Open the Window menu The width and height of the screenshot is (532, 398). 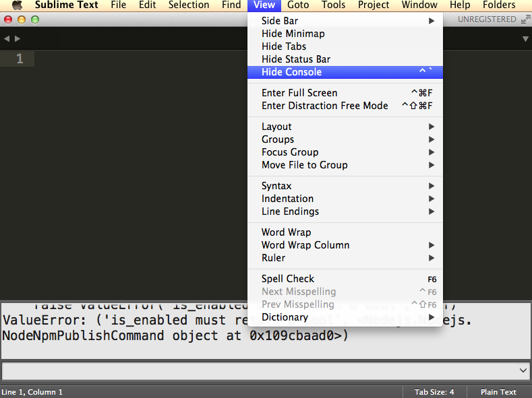(x=419, y=5)
